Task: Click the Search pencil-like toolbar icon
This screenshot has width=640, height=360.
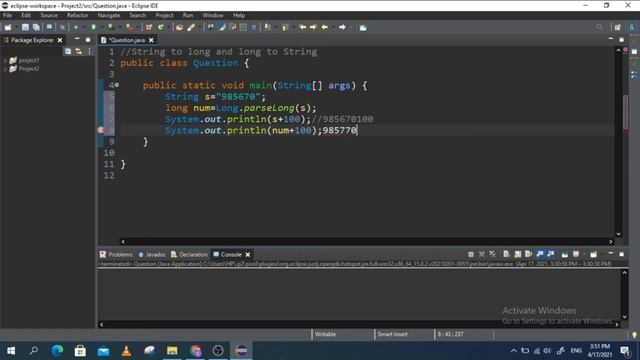Action: click(191, 27)
